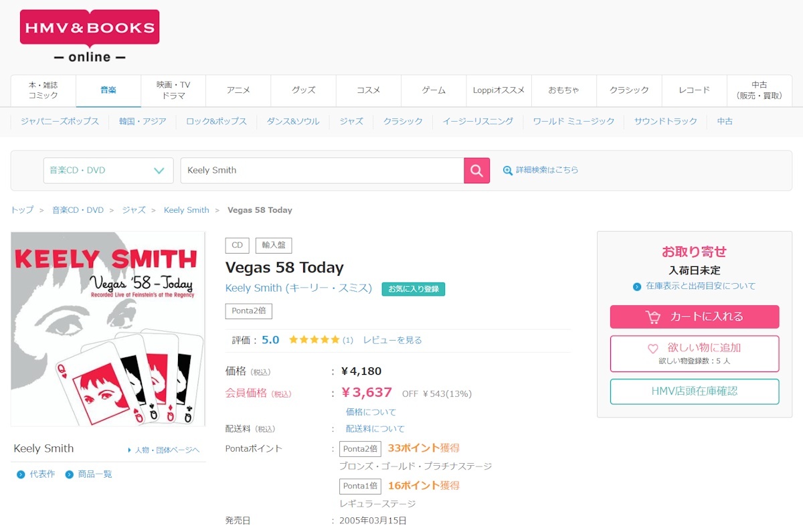Open 価格について link
Viewport: 803px width, 532px height.
click(371, 412)
